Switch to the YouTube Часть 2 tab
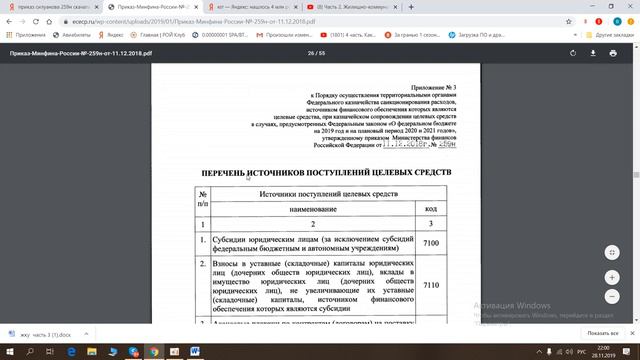 (x=351, y=7)
